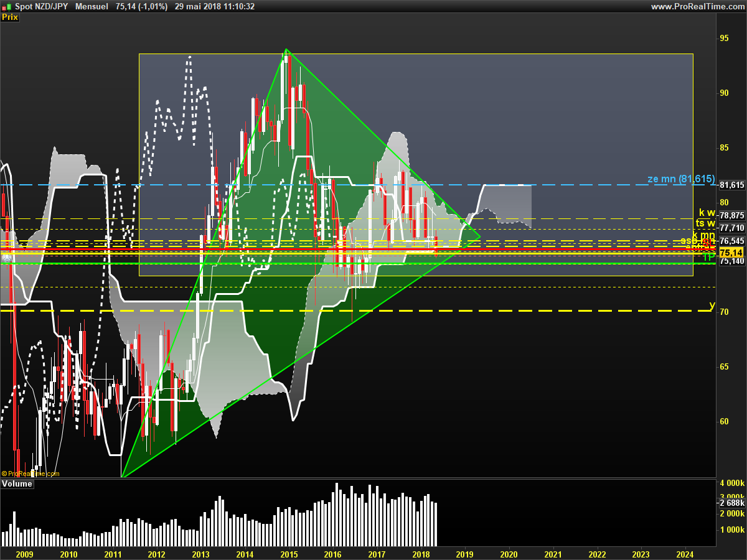The image size is (747, 560).
Task: Click the highlighted 75,14 current price tag
Action: 731,252
